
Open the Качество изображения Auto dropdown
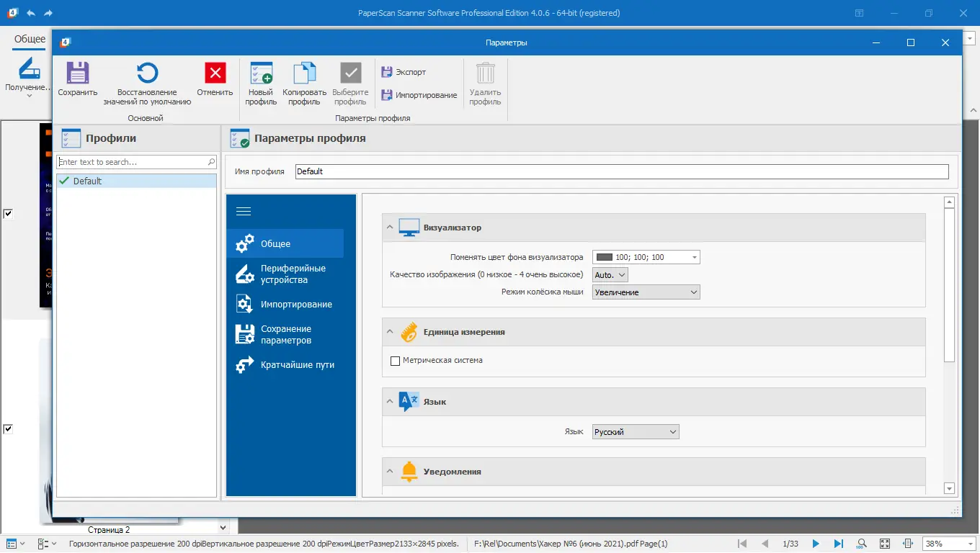coord(610,274)
